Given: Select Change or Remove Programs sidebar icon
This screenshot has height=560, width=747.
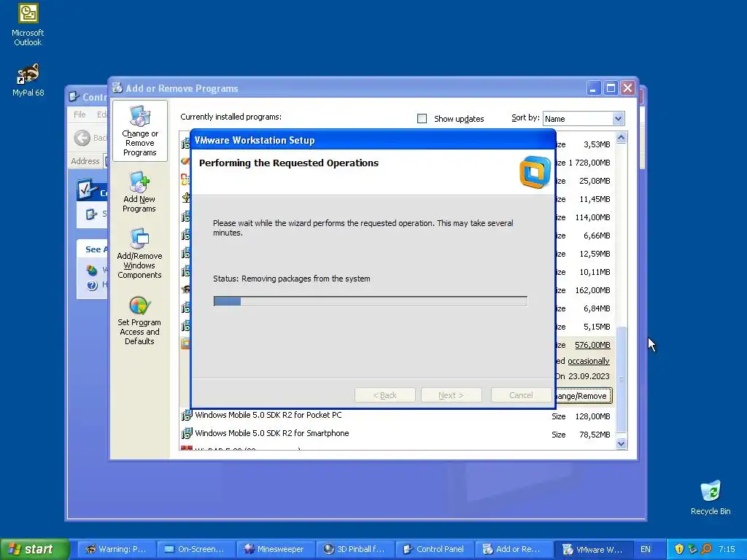Looking at the screenshot, I should [x=139, y=131].
